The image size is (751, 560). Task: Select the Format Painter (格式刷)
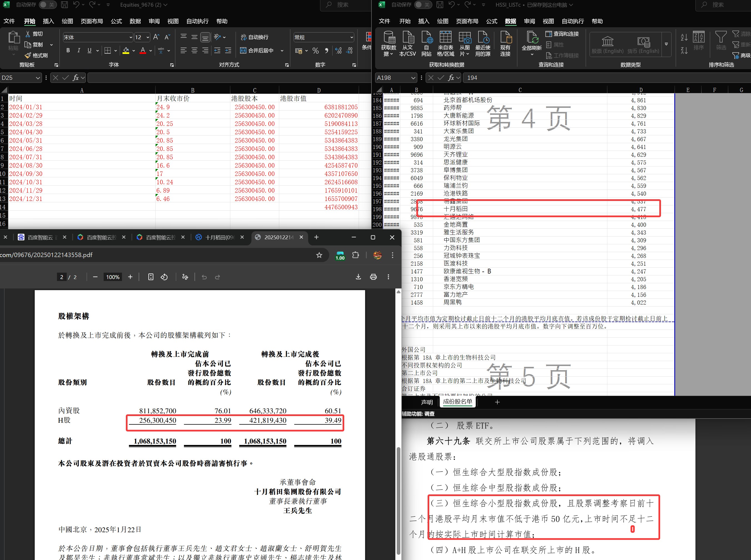(36, 55)
